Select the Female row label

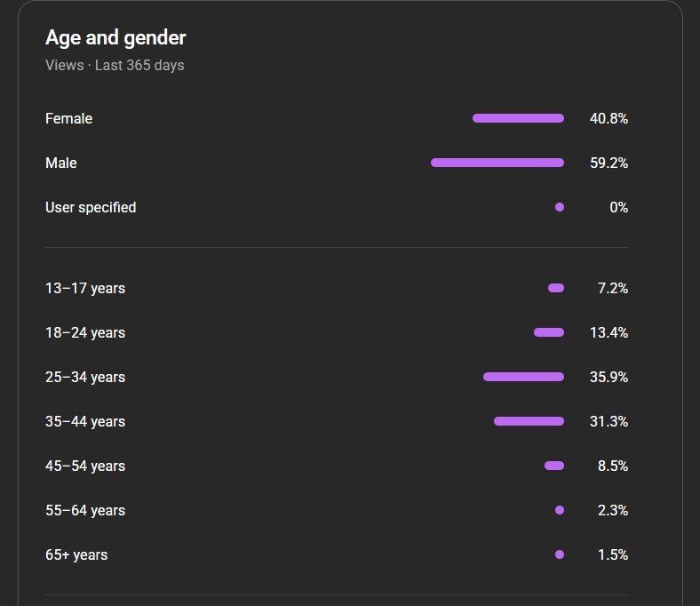[x=68, y=118]
